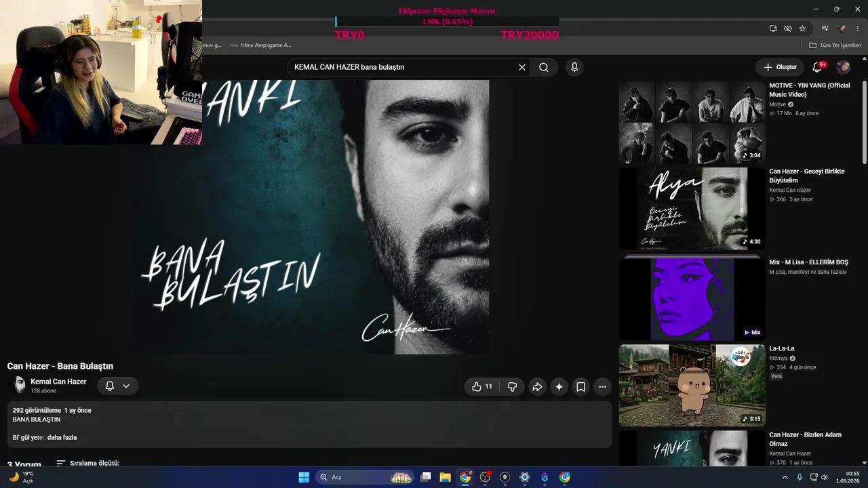The height and width of the screenshot is (488, 868).
Task: Open YouTube notifications bell with 9+ badge
Action: click(818, 67)
